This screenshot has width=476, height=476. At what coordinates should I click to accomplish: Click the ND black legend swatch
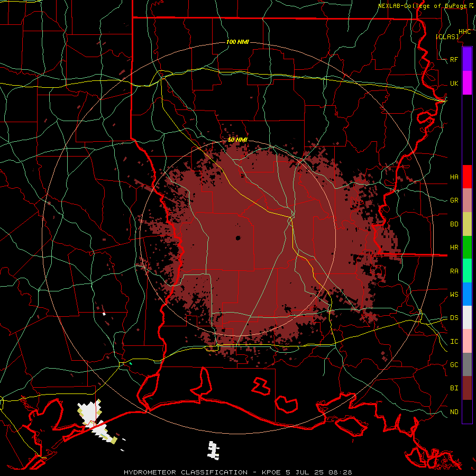tap(467, 411)
